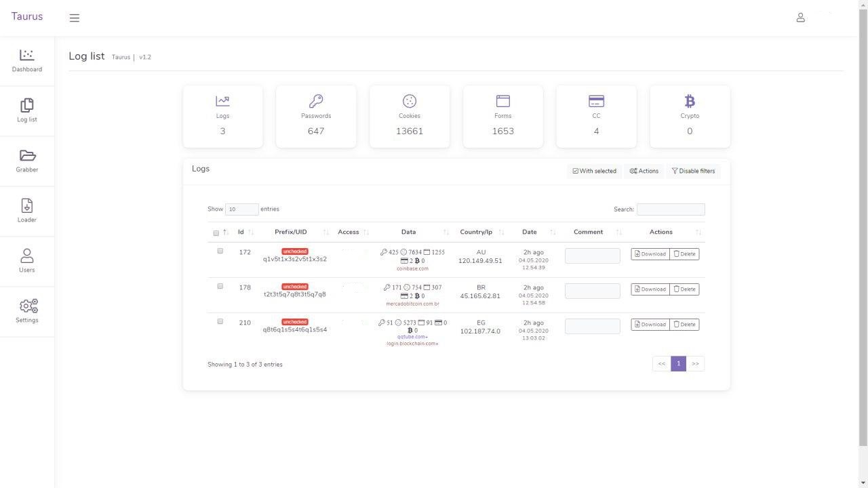Click the key icon in row 210
This screenshot has width=868, height=488.
(x=382, y=323)
